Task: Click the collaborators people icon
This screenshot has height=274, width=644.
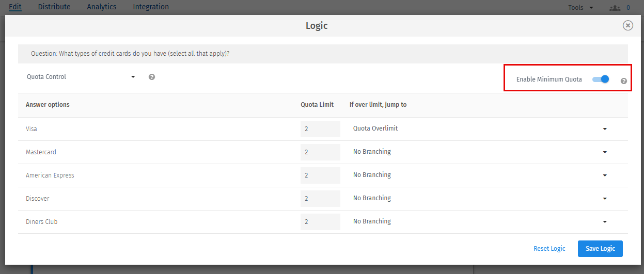Action: point(614,8)
